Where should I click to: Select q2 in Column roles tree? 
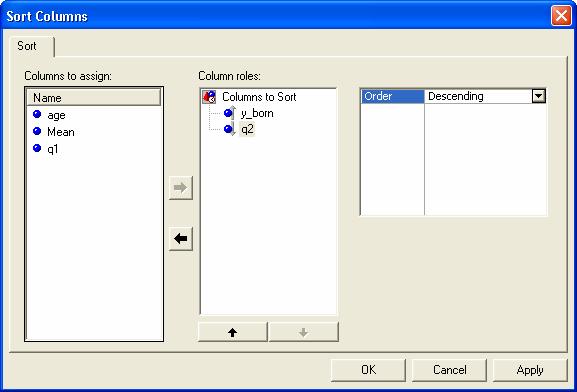point(247,129)
